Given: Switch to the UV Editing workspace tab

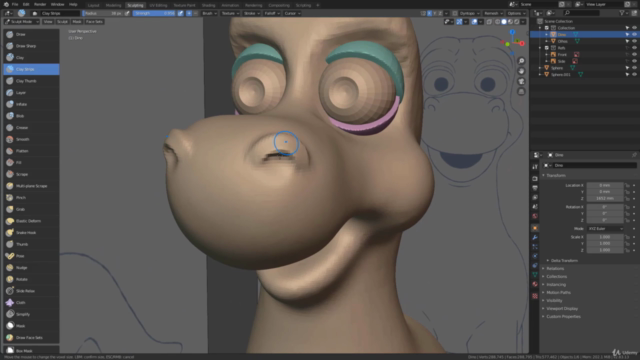Looking at the screenshot, I should (158, 5).
